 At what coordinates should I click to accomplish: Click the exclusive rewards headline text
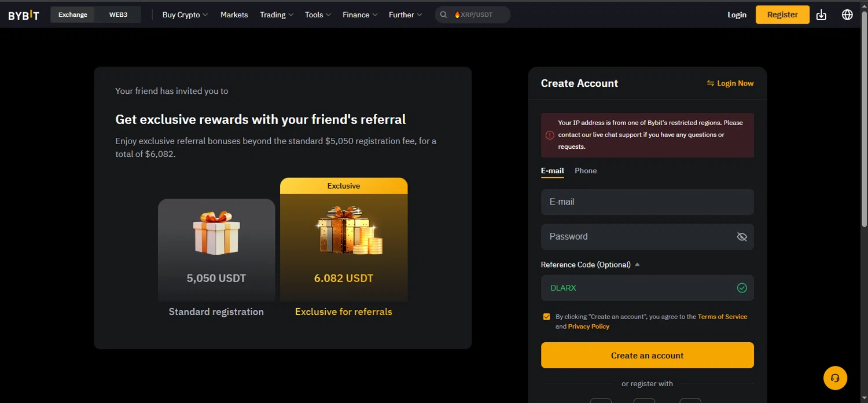point(260,119)
